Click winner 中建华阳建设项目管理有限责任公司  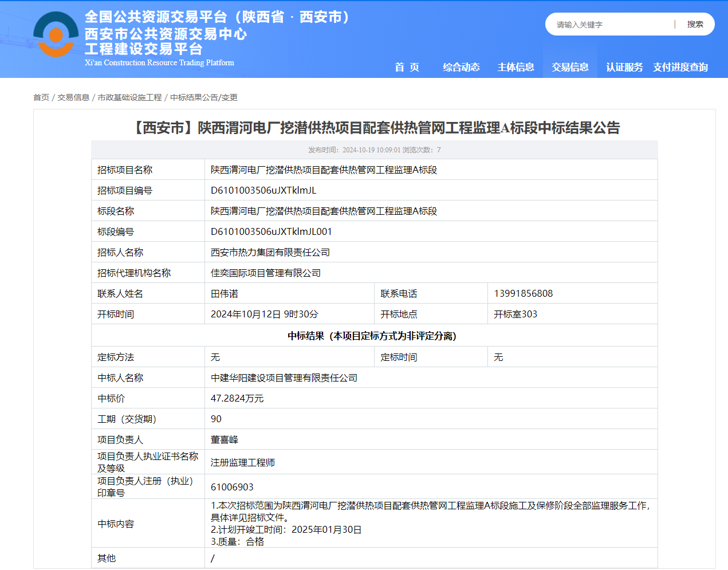pyautogui.click(x=284, y=378)
